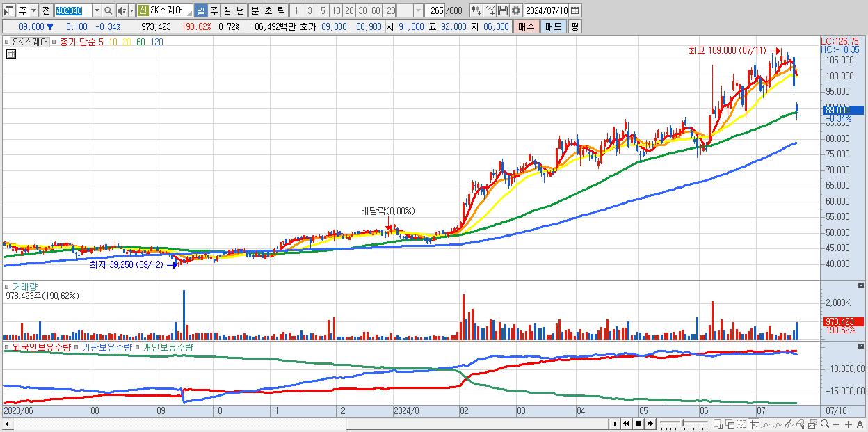The width and height of the screenshot is (868, 432).
Task: Open the grid table icon below the price row
Action: click(11, 55)
